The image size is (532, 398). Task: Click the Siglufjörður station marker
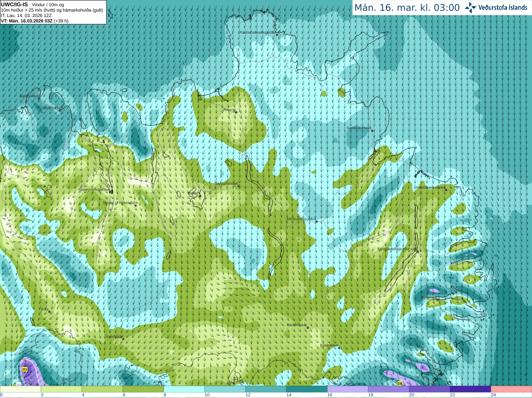pyautogui.click(x=39, y=99)
